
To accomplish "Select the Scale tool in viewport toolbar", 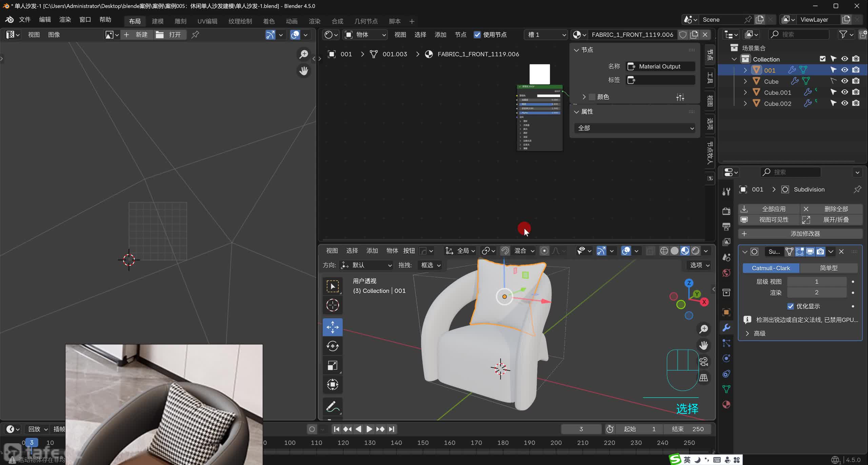I will coord(332,366).
